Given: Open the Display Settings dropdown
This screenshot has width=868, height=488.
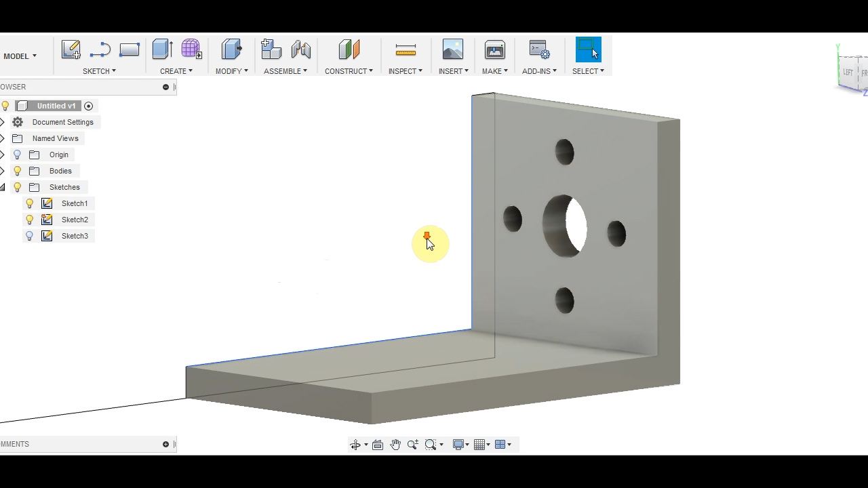Looking at the screenshot, I should tap(461, 445).
